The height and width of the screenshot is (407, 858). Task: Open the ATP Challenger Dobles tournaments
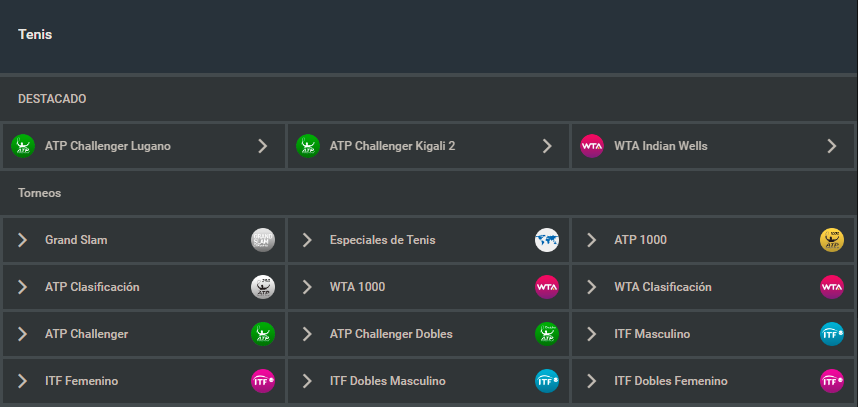click(391, 334)
